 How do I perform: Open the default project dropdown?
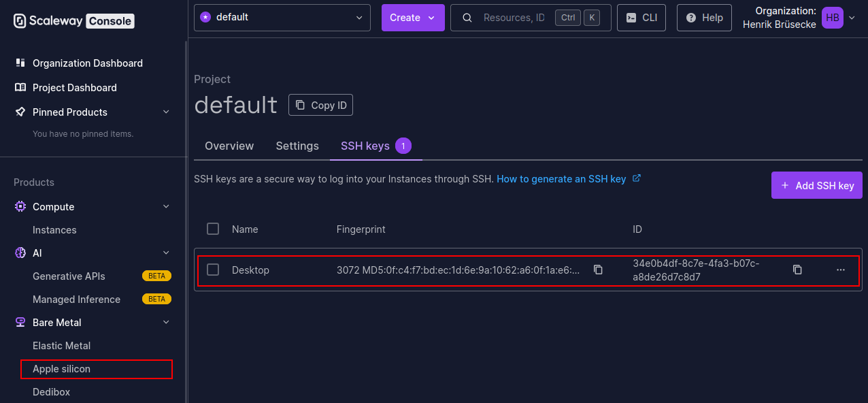(x=282, y=18)
